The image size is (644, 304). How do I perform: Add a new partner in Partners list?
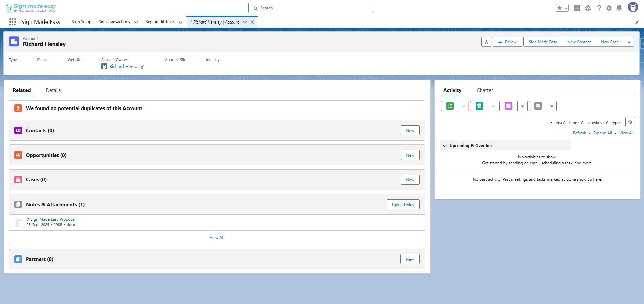[x=410, y=259]
